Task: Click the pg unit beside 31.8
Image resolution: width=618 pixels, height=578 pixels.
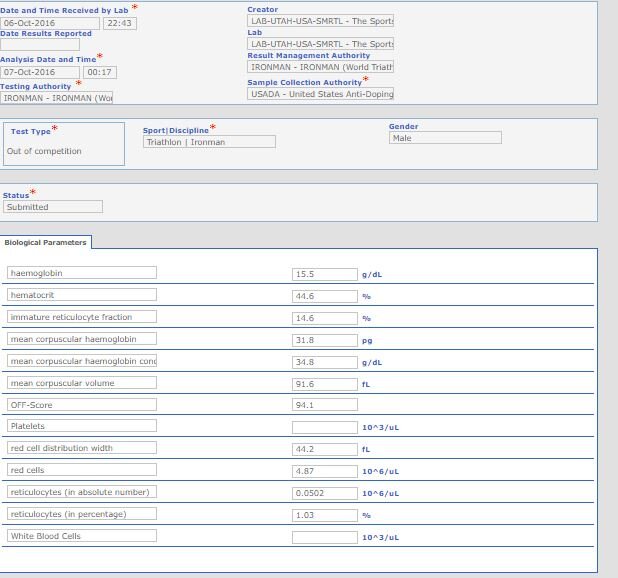Action: tap(367, 341)
